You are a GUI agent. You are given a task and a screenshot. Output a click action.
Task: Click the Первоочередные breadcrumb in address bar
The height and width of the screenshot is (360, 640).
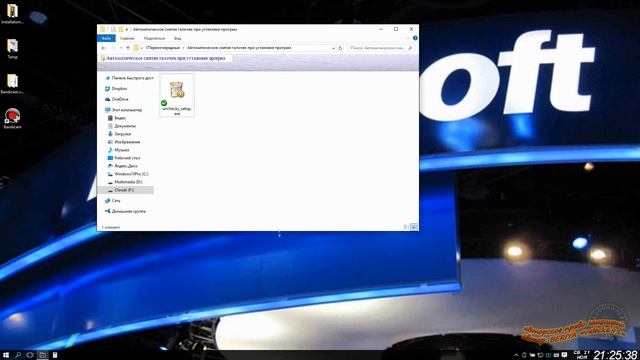(x=163, y=48)
